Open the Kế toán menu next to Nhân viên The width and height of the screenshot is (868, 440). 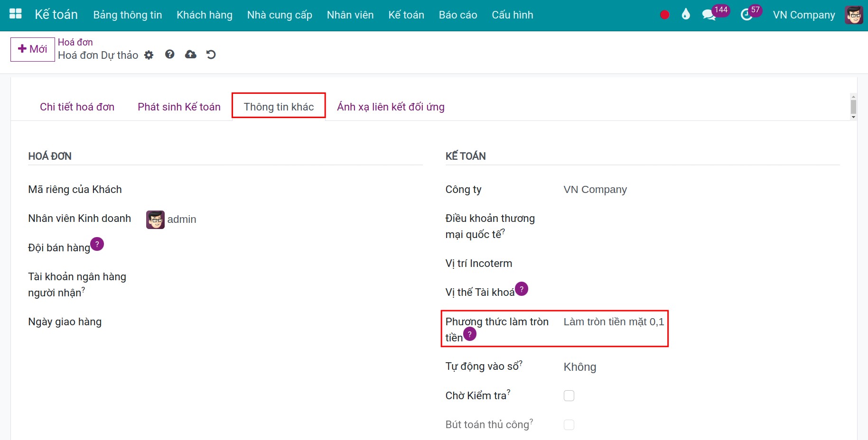point(406,15)
